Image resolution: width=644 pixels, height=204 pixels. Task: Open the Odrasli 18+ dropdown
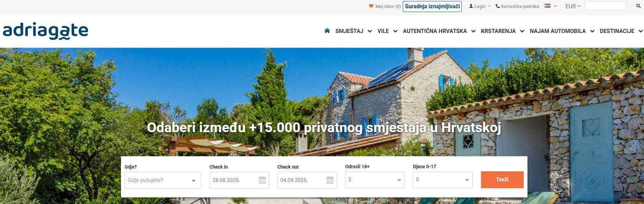[375, 180]
